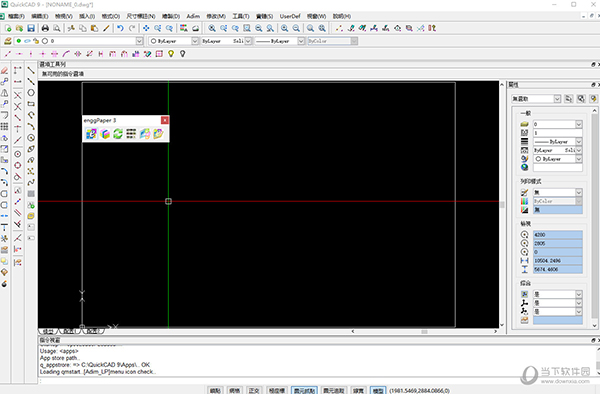The image size is (600, 394).
Task: Open the Tools (T) menu
Action: click(241, 16)
